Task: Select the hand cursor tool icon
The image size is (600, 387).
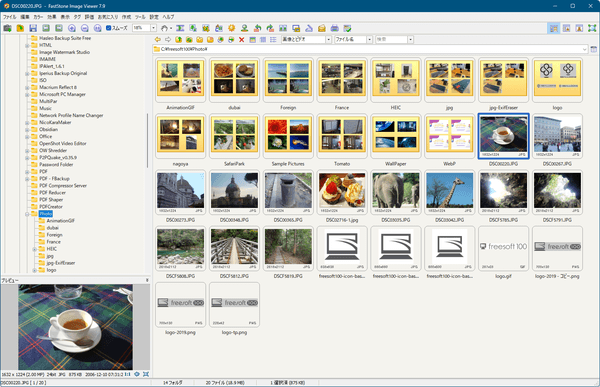Action: tap(165, 28)
